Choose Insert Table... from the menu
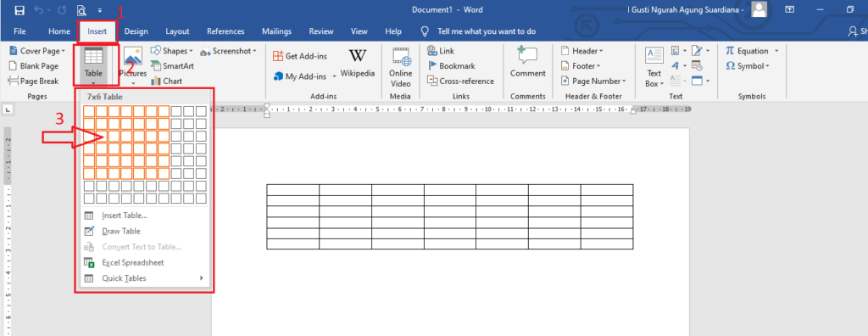Viewport: 868px width, 336px height. coord(144,216)
